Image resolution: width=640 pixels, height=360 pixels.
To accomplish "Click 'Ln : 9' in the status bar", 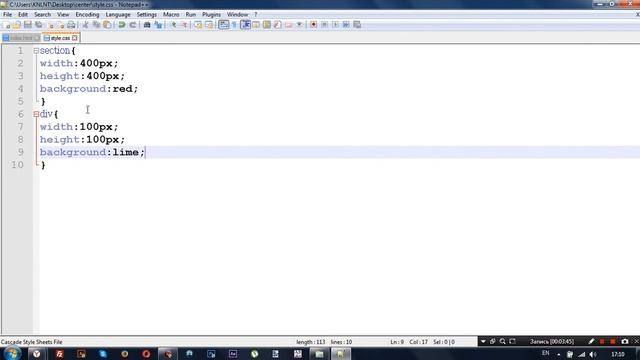I will 397,342.
